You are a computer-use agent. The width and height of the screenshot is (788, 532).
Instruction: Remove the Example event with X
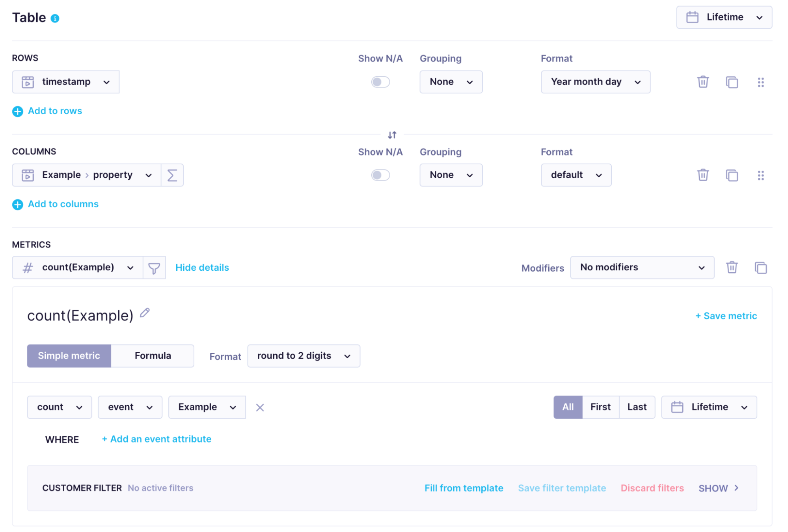260,407
